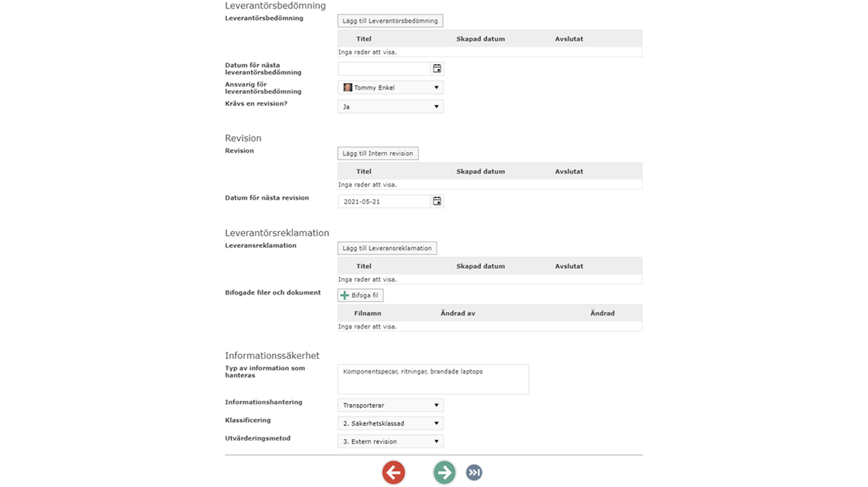
Task: Click the Typ av information text area
Action: tap(433, 379)
